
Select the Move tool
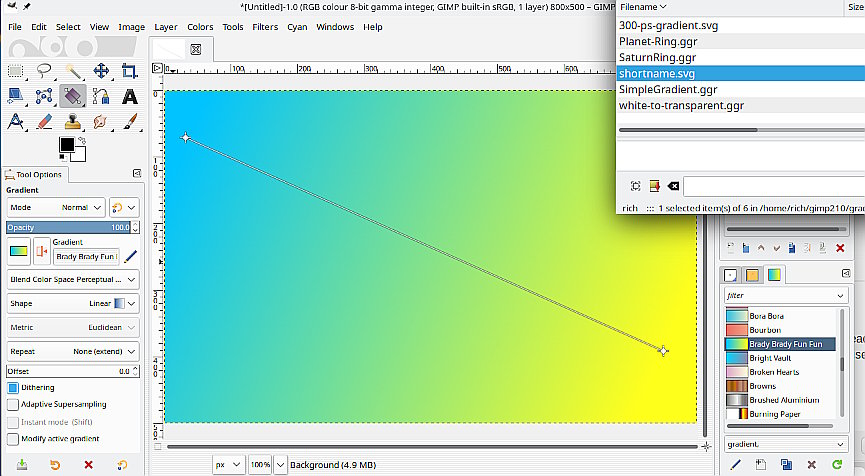click(101, 71)
